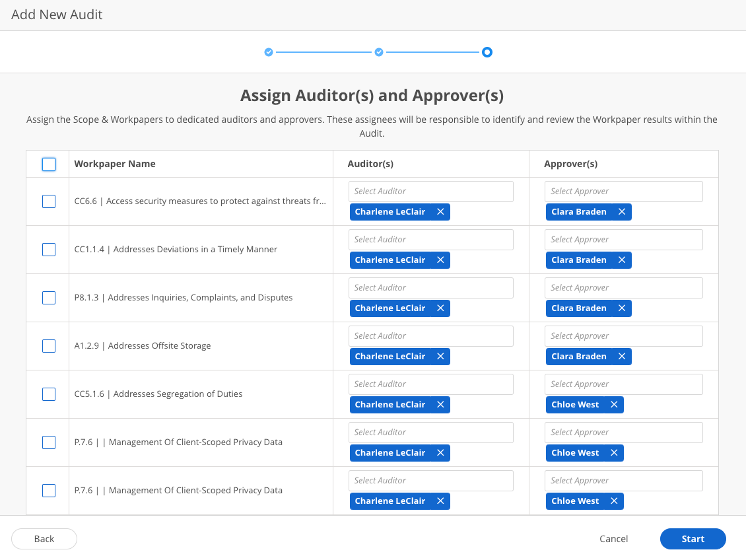Remove Chloe West from CC5.1.6 approvers
This screenshot has width=746, height=560.
[613, 405]
